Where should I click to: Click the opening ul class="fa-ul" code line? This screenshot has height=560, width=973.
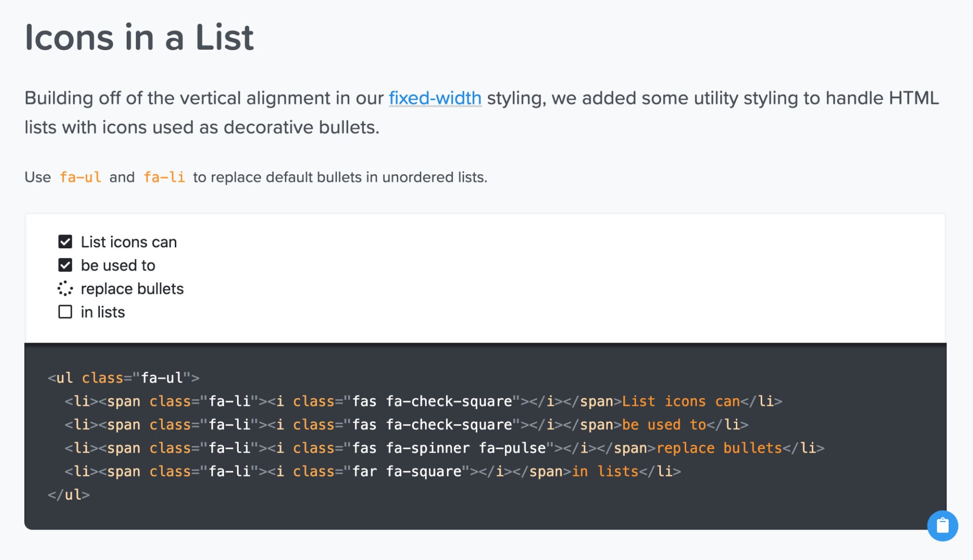click(x=123, y=378)
